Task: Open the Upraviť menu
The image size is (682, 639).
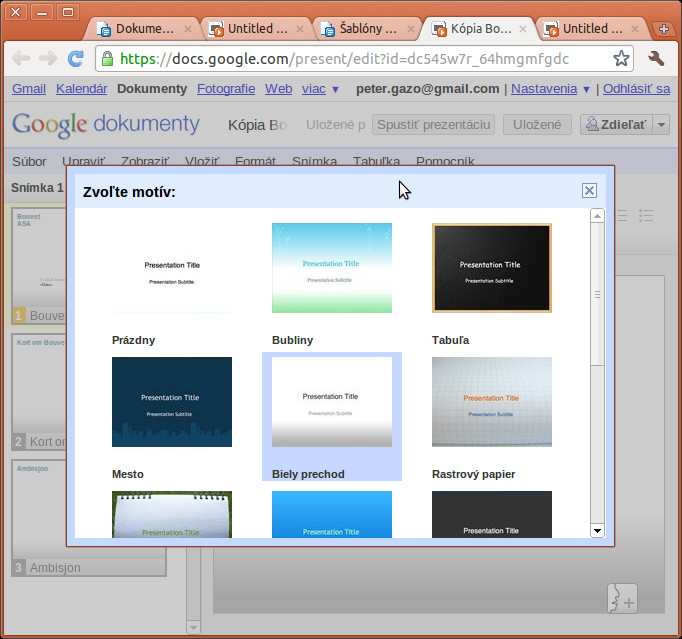Action: [84, 161]
